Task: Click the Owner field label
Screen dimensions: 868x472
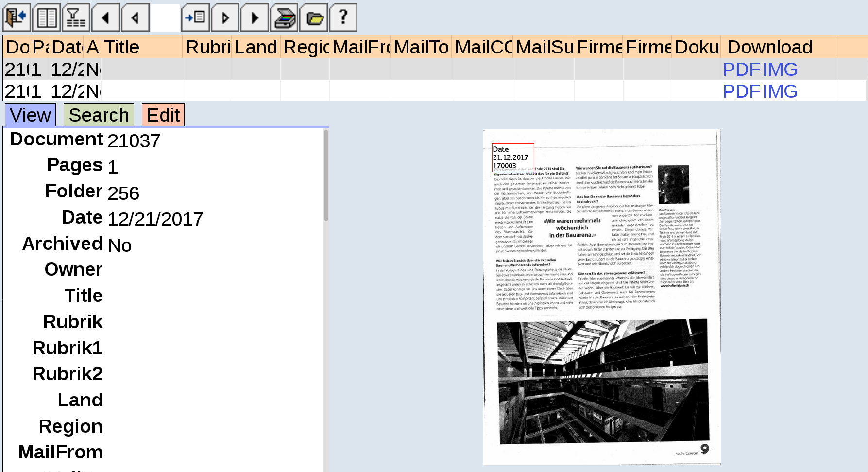Action: [x=74, y=269]
